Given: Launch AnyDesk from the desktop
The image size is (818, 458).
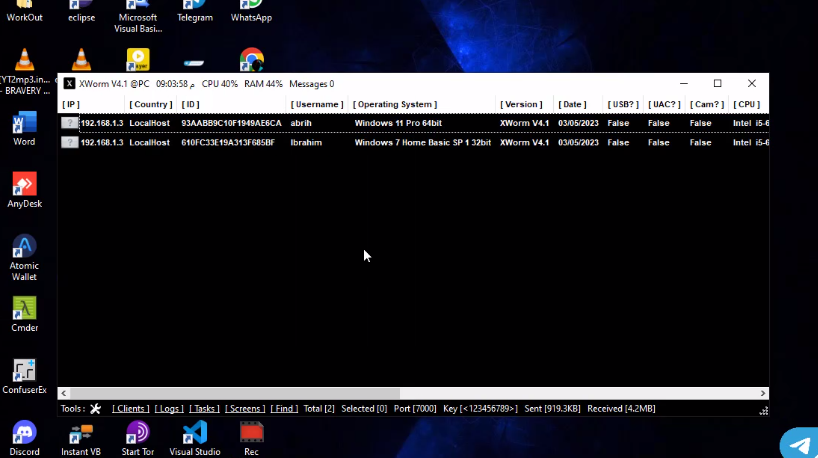Looking at the screenshot, I should point(25,190).
